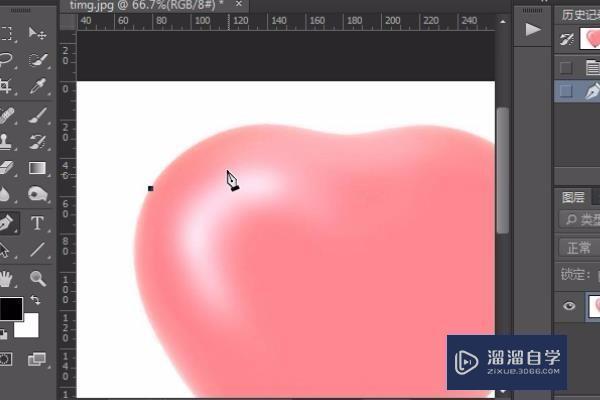The width and height of the screenshot is (600, 400).
Task: Open the layer filter 类型 dropdown
Action: click(580, 219)
